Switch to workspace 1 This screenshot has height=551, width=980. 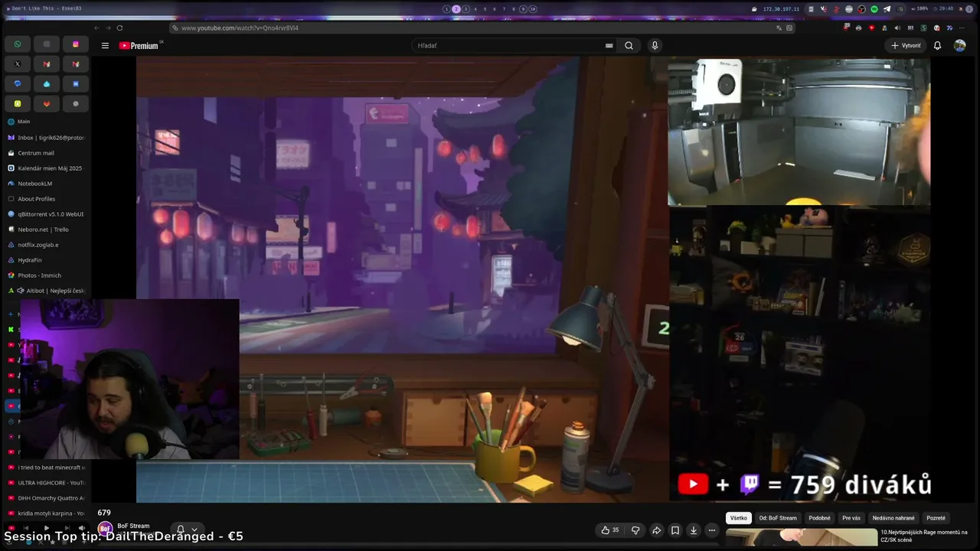click(447, 9)
